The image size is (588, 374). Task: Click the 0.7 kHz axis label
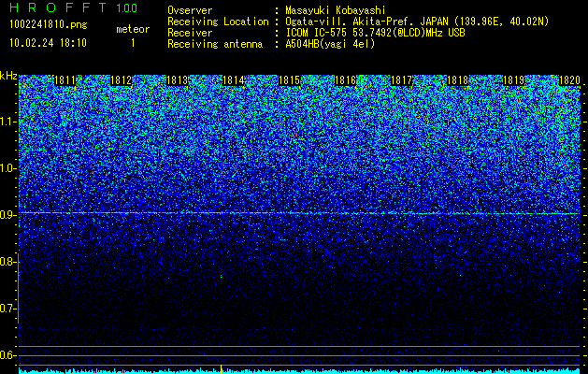click(8, 309)
